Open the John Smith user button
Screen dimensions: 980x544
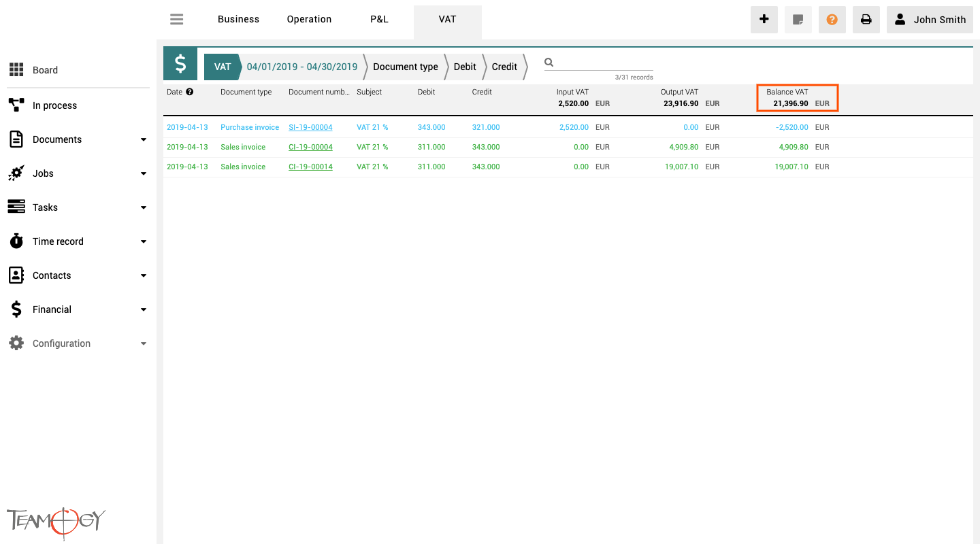930,20
